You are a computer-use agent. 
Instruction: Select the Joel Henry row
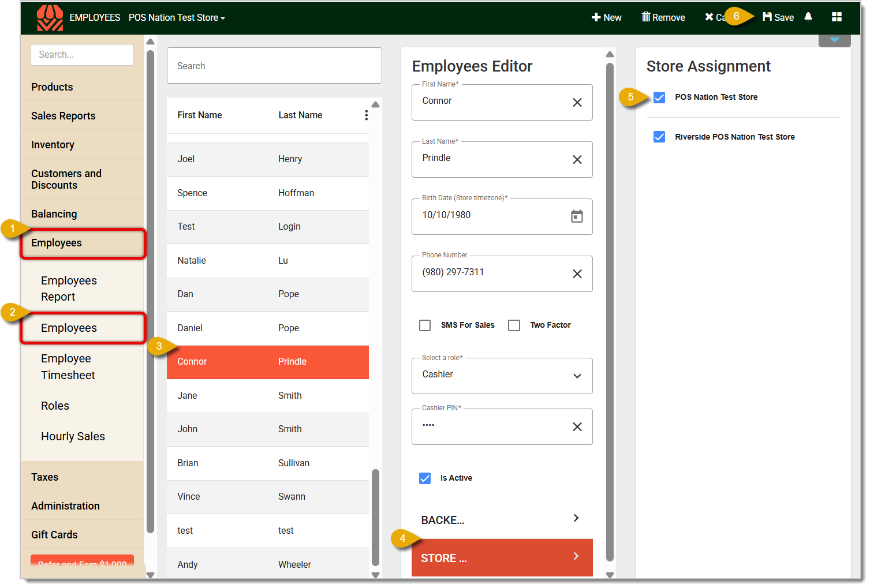268,159
